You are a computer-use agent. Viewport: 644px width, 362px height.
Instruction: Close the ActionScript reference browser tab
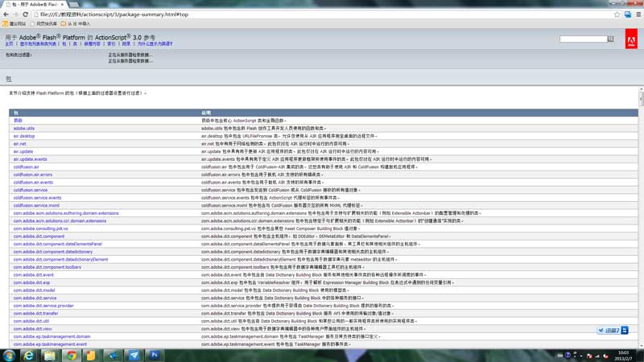pos(62,4)
